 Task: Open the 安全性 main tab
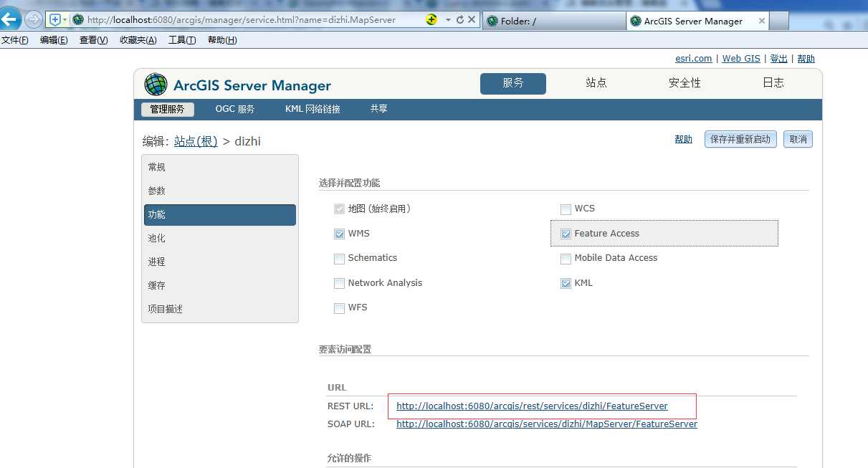(x=685, y=84)
